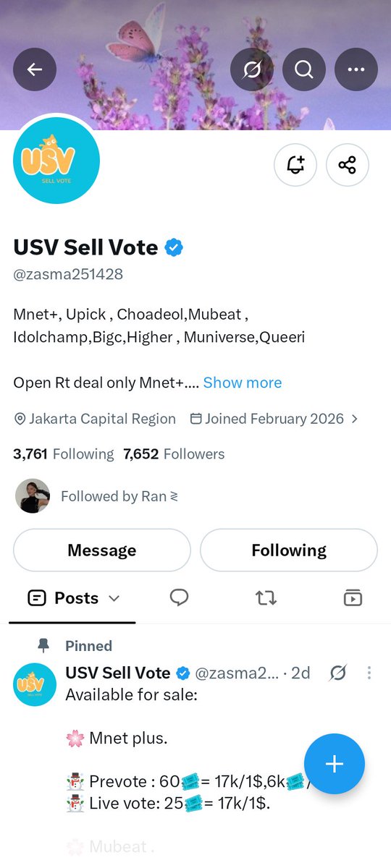Open the USV Sell Vote profile picture
The height and width of the screenshot is (868, 391).
[x=56, y=161]
